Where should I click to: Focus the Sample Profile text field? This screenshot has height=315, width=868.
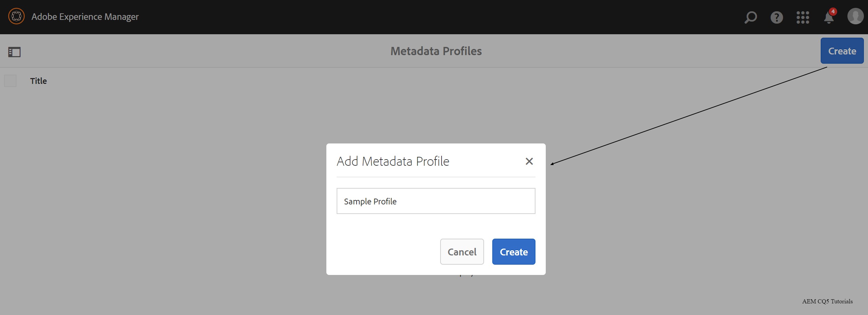click(x=435, y=201)
